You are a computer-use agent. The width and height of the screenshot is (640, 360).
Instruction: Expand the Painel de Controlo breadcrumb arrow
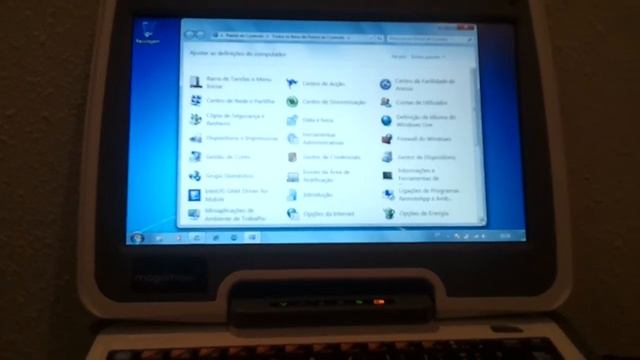(x=267, y=37)
